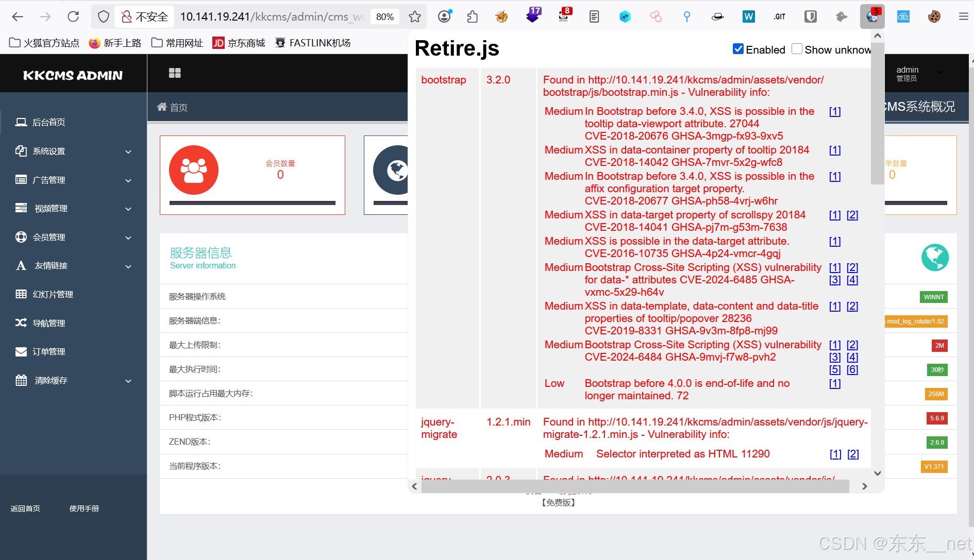Click the V1.371 version badge
974x560 pixels.
(934, 467)
